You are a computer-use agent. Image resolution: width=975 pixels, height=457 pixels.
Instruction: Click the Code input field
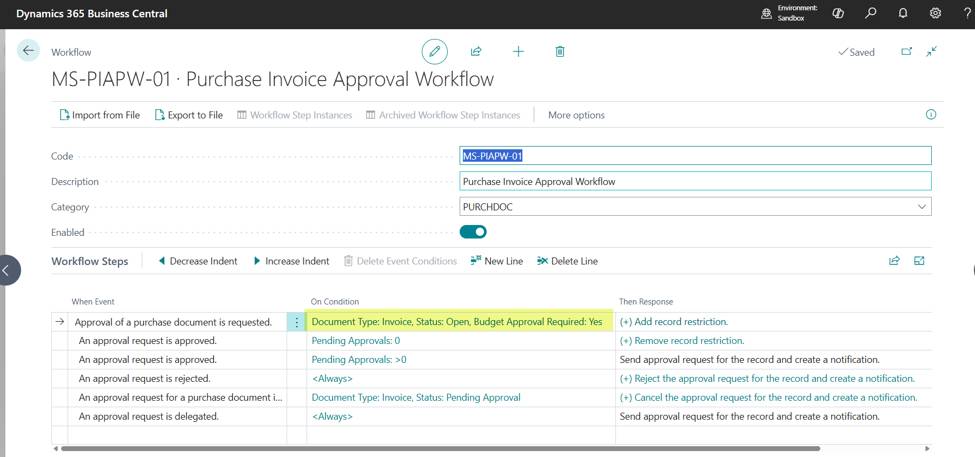[695, 156]
